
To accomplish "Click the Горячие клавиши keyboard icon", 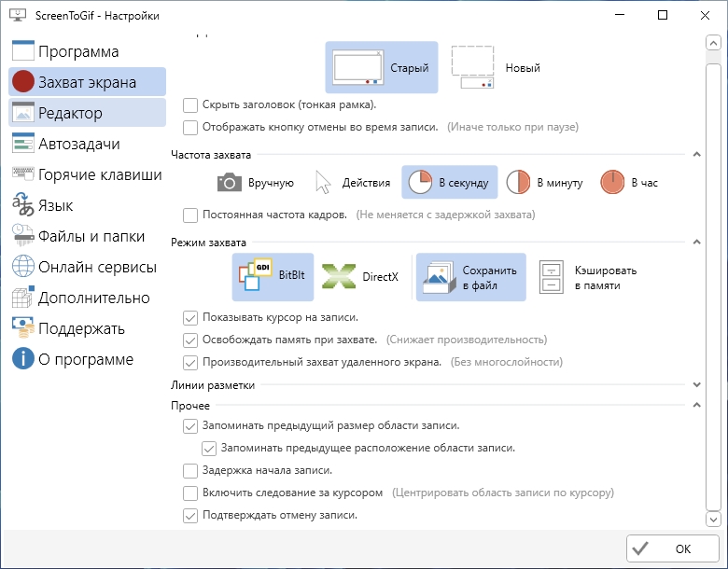I will (23, 173).
